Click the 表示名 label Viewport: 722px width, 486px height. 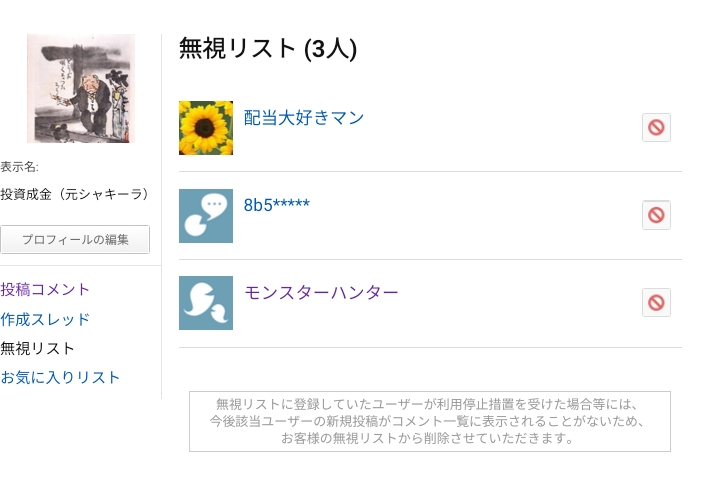pos(20,167)
